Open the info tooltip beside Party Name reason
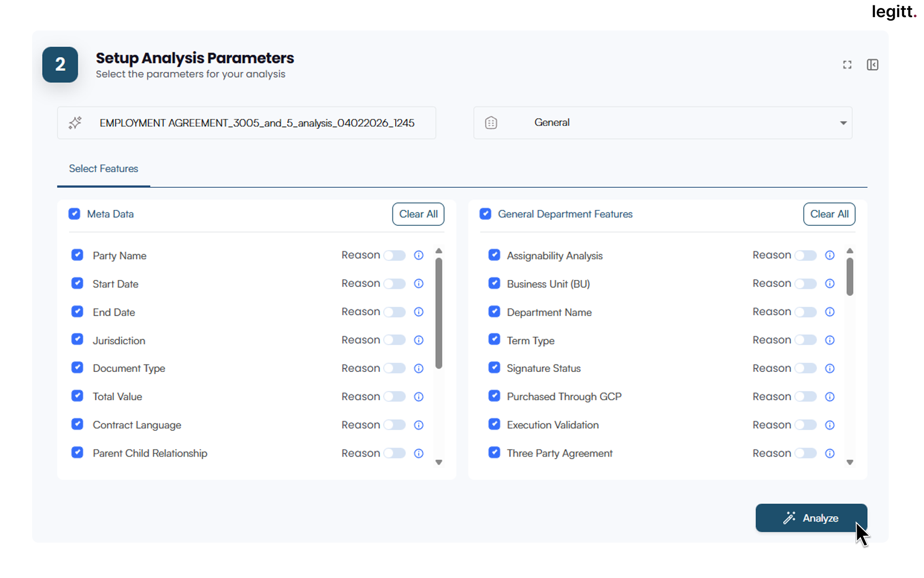Image resolution: width=924 pixels, height=578 pixels. [x=419, y=255]
